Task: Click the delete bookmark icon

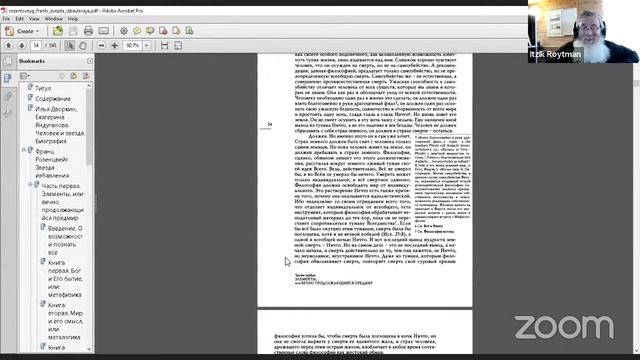Action: click(62, 76)
